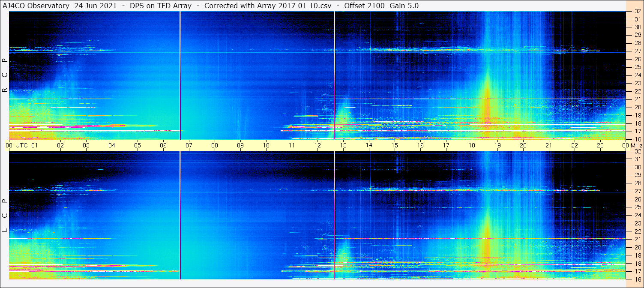
Task: Select the date 24 Jun 2021 in header
Action: (x=95, y=6)
